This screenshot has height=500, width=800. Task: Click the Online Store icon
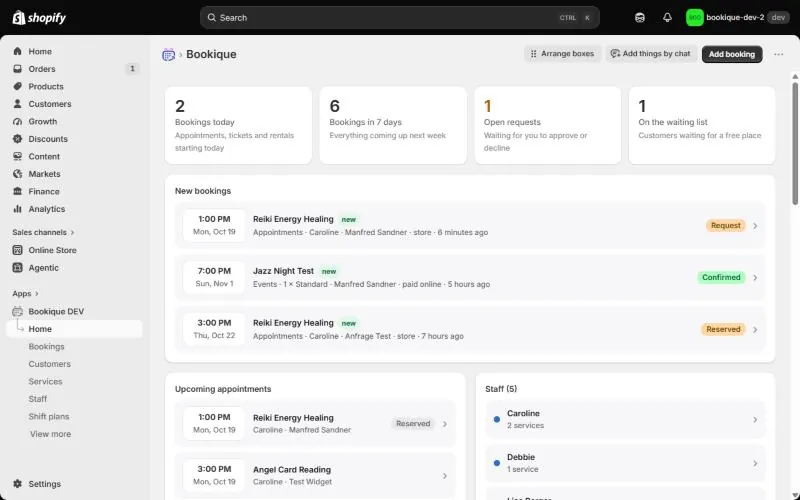click(x=17, y=250)
